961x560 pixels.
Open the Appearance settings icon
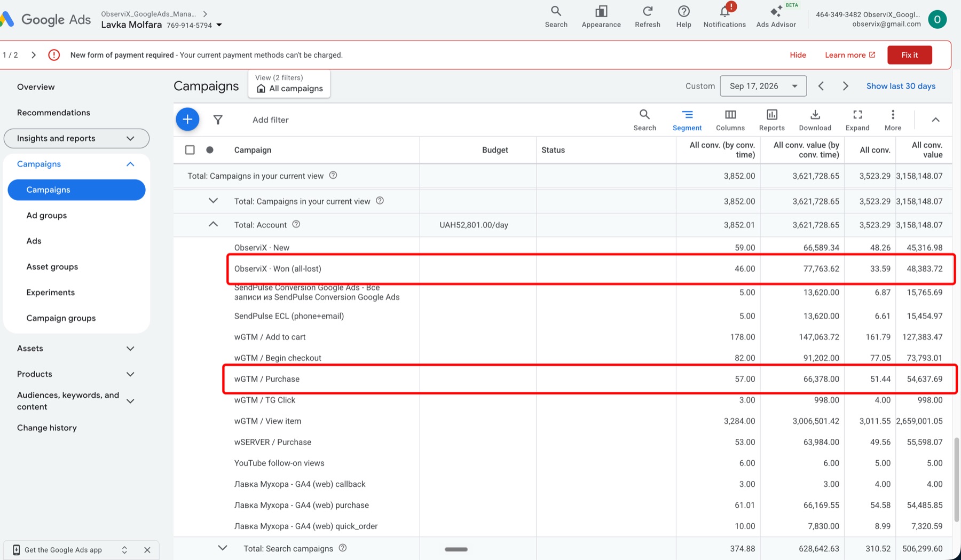[x=601, y=17]
